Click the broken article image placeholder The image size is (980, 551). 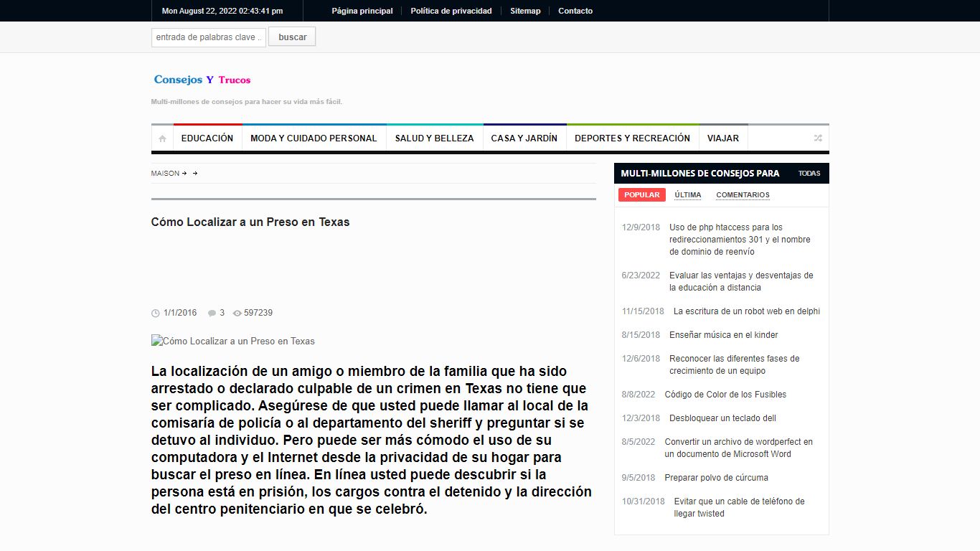tap(233, 342)
